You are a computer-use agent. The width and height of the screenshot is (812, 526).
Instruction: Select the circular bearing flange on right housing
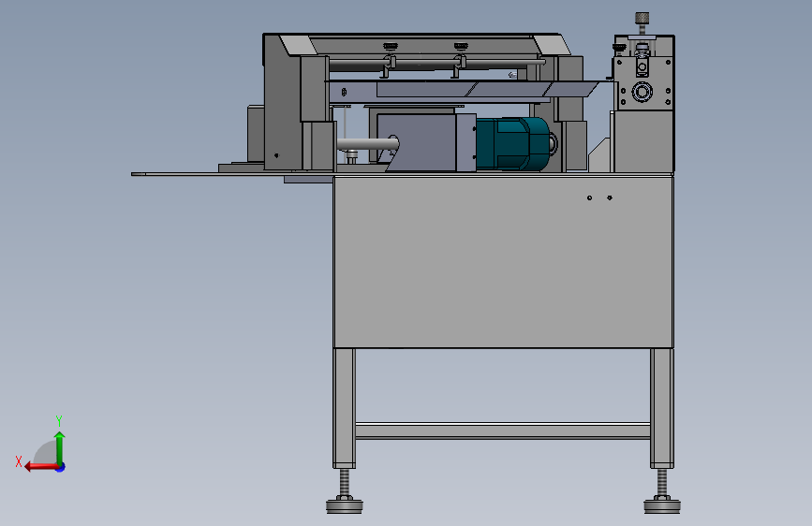pyautogui.click(x=642, y=92)
